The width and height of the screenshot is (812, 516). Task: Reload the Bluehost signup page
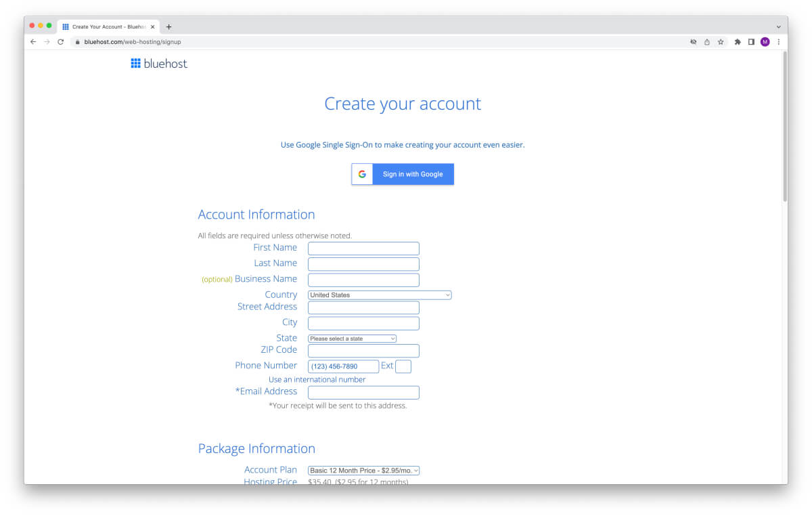point(60,42)
